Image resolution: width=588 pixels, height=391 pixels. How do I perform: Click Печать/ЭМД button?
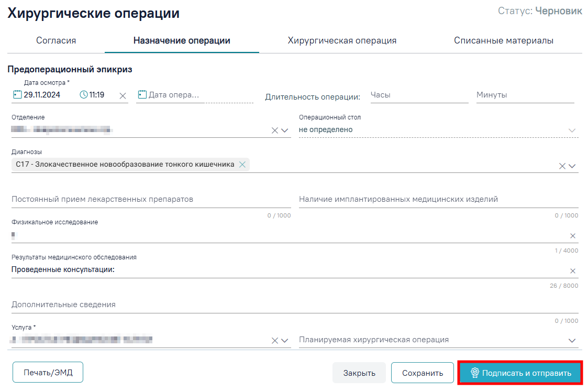48,372
